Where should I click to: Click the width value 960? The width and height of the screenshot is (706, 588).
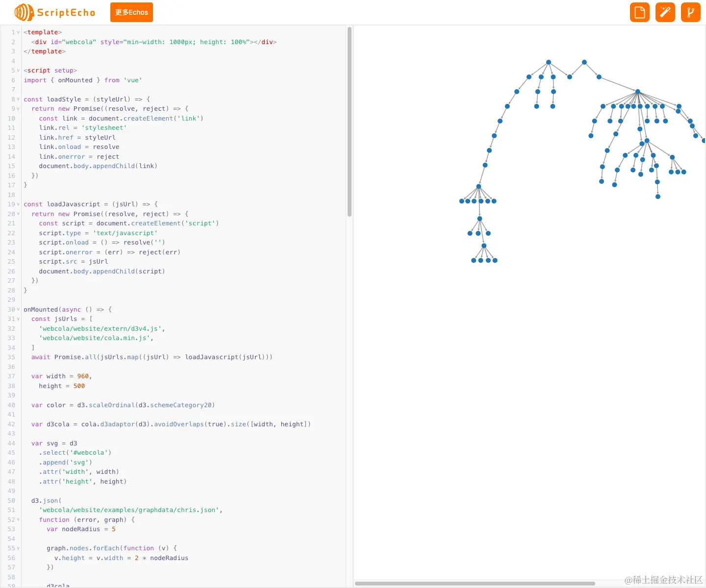click(83, 376)
